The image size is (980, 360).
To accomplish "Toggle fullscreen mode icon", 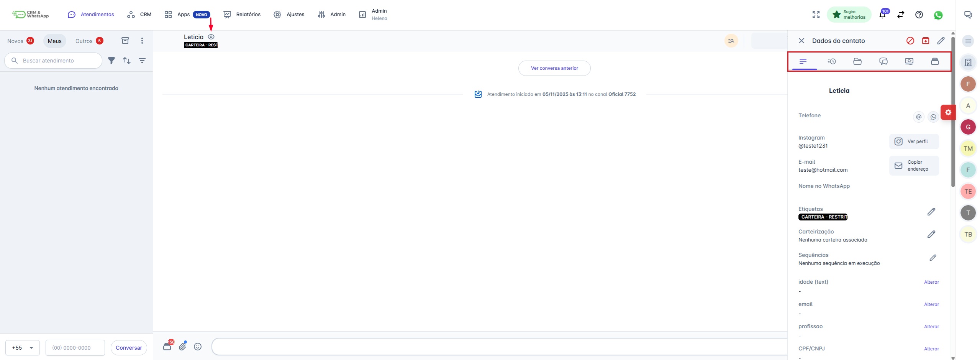I will click(816, 15).
